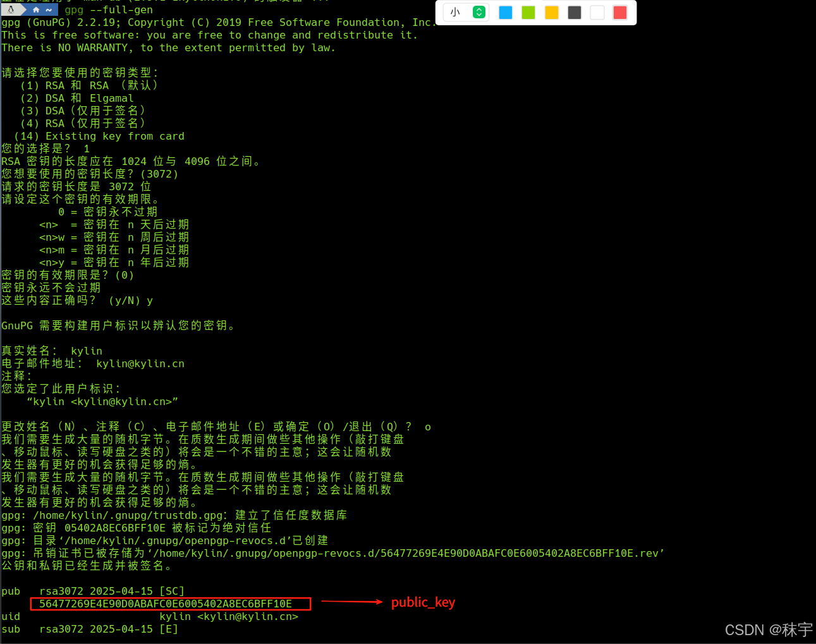Pick the green color swatch
Viewport: 816px width, 644px height.
coord(528,13)
